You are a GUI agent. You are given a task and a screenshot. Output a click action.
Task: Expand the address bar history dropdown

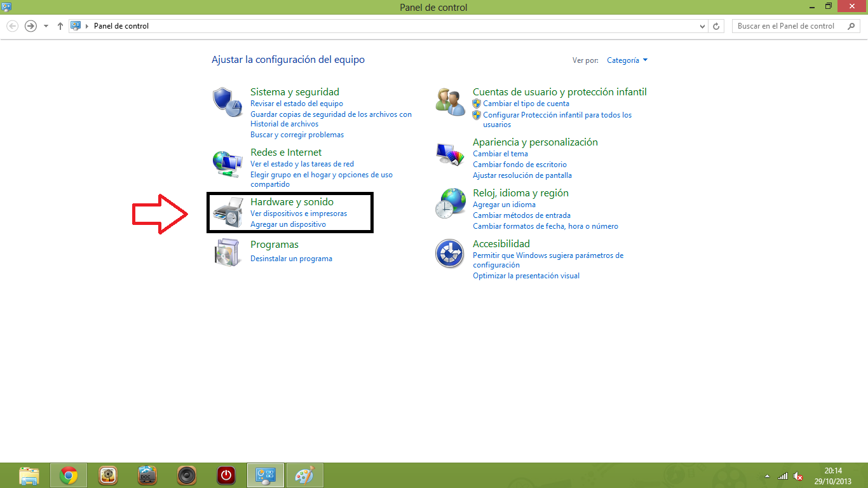(702, 26)
